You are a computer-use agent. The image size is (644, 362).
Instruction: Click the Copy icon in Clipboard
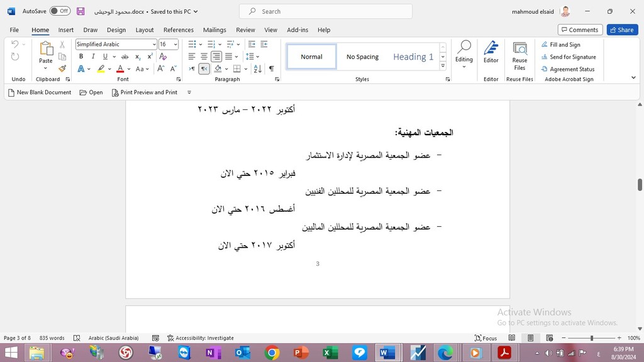click(x=62, y=57)
